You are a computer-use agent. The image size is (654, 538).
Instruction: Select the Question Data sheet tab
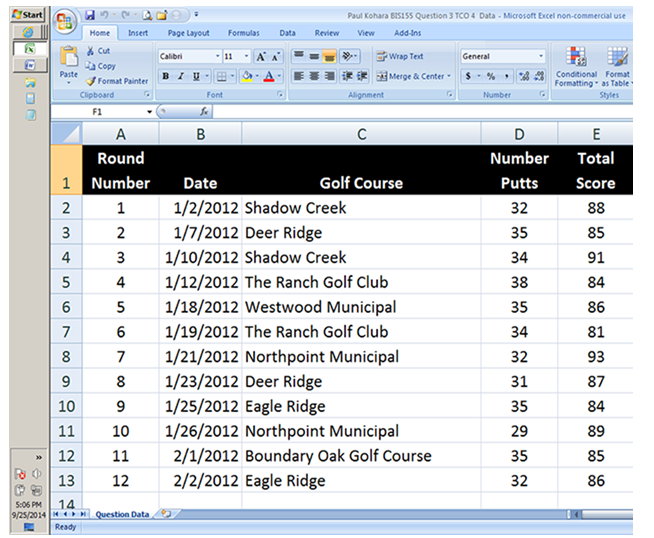coord(122,514)
